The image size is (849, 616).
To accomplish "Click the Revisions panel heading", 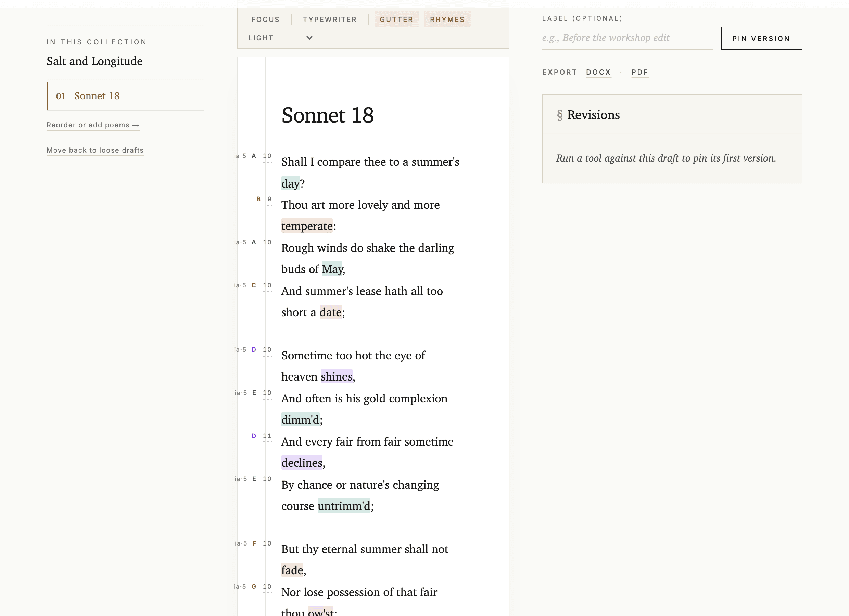I will [x=588, y=115].
